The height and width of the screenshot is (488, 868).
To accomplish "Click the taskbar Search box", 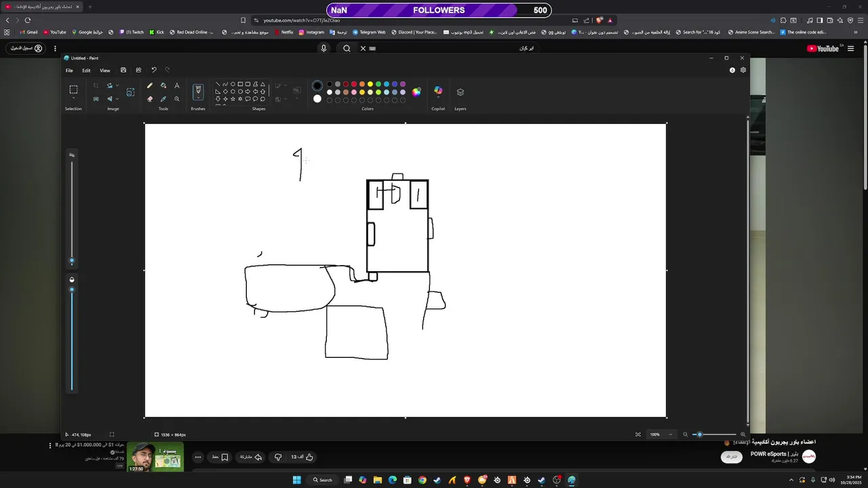I will point(323,480).
